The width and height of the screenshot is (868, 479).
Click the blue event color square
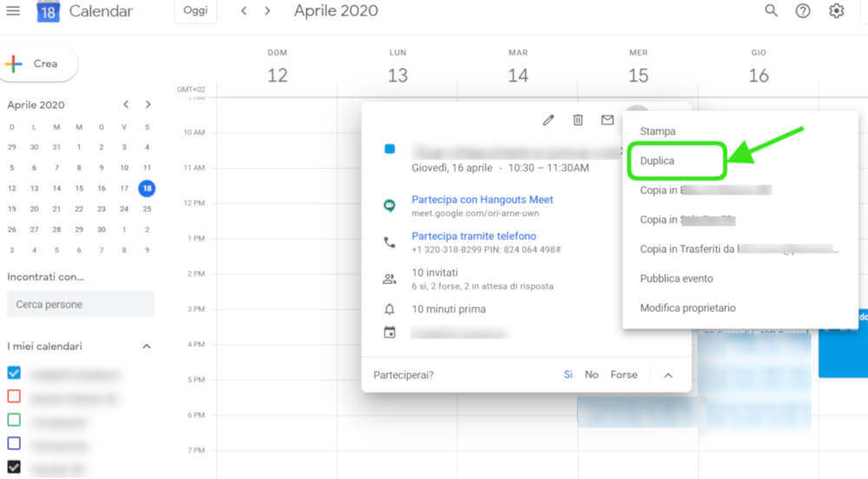click(x=390, y=148)
